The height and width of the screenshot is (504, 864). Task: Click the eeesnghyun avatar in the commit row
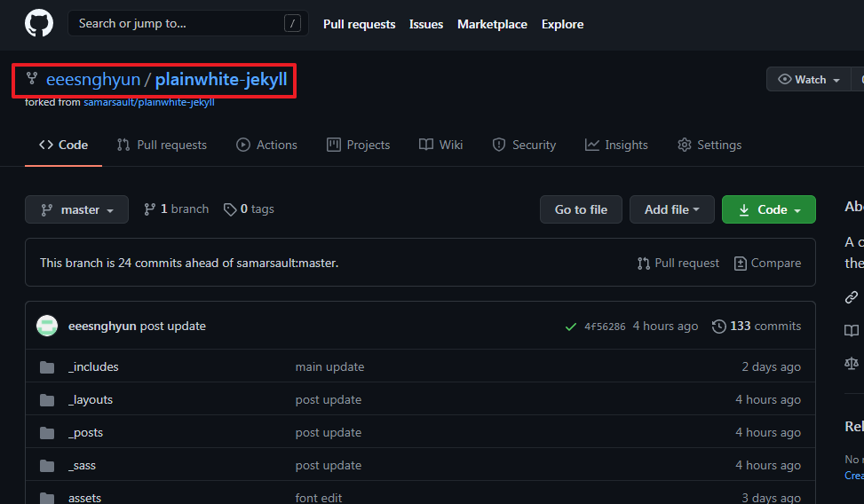47,326
